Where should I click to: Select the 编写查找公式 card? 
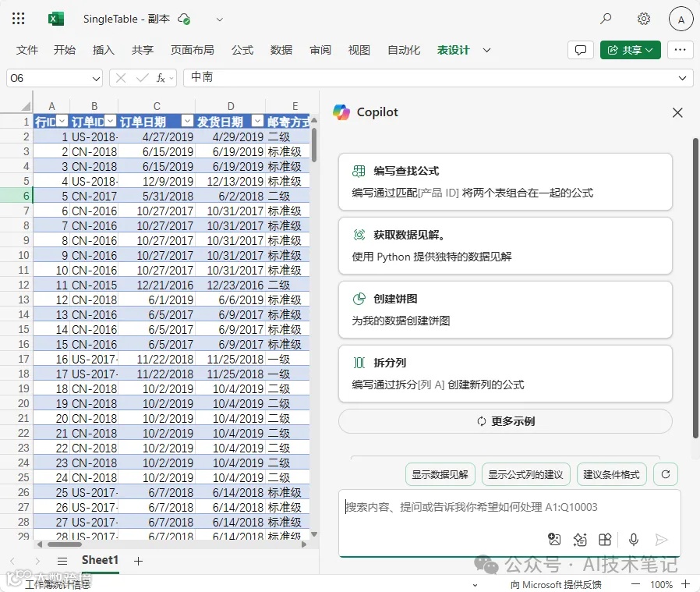[x=505, y=182]
